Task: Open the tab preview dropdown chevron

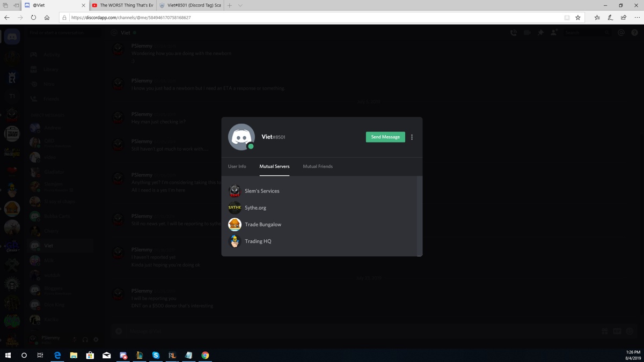Action: pyautogui.click(x=240, y=5)
